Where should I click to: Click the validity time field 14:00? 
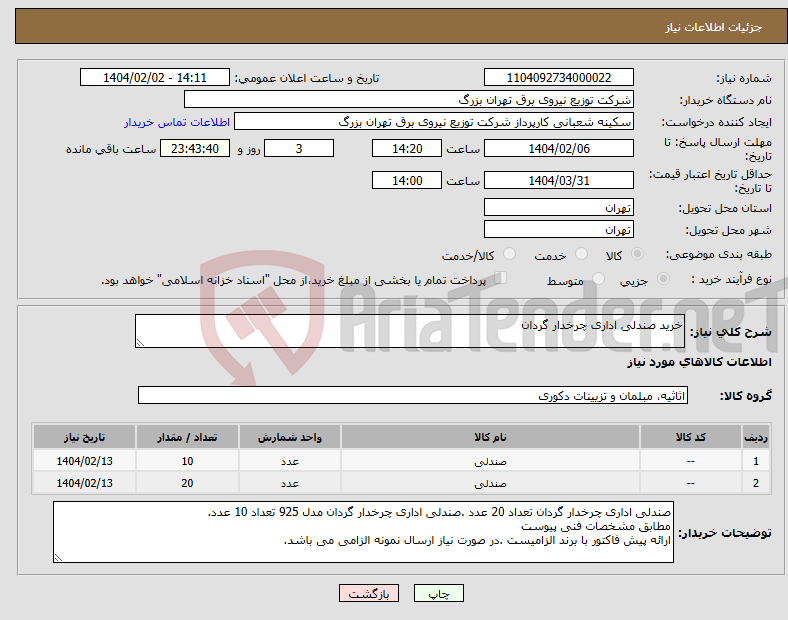point(407,180)
